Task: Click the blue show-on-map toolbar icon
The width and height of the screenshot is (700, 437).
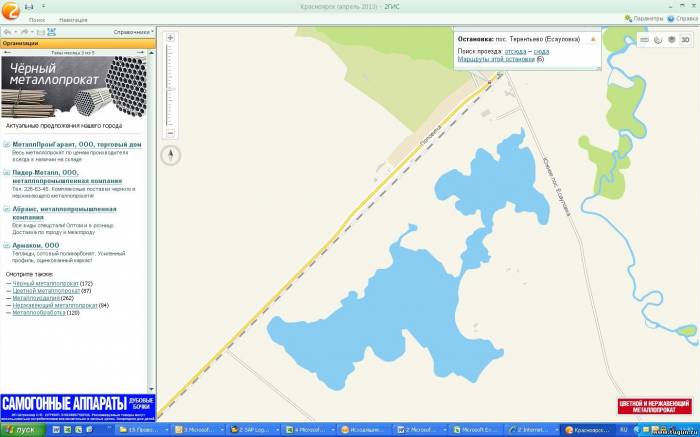Action: (x=51, y=32)
